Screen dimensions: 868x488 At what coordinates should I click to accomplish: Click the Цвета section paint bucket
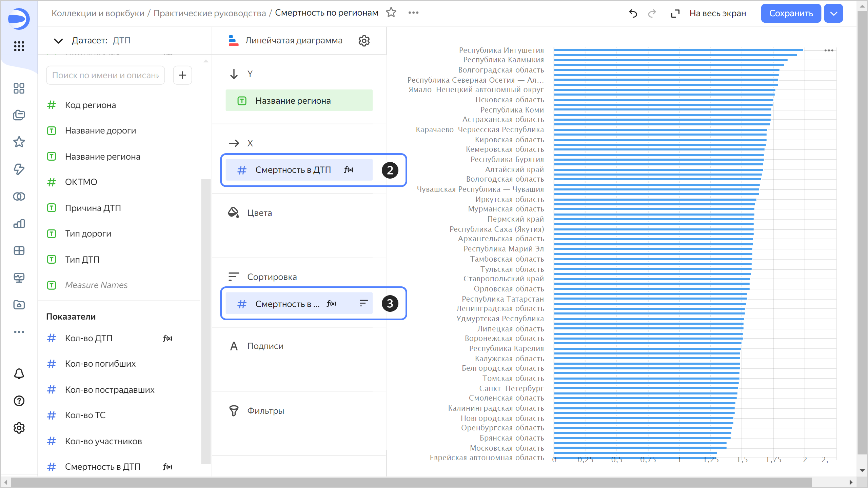coord(233,212)
